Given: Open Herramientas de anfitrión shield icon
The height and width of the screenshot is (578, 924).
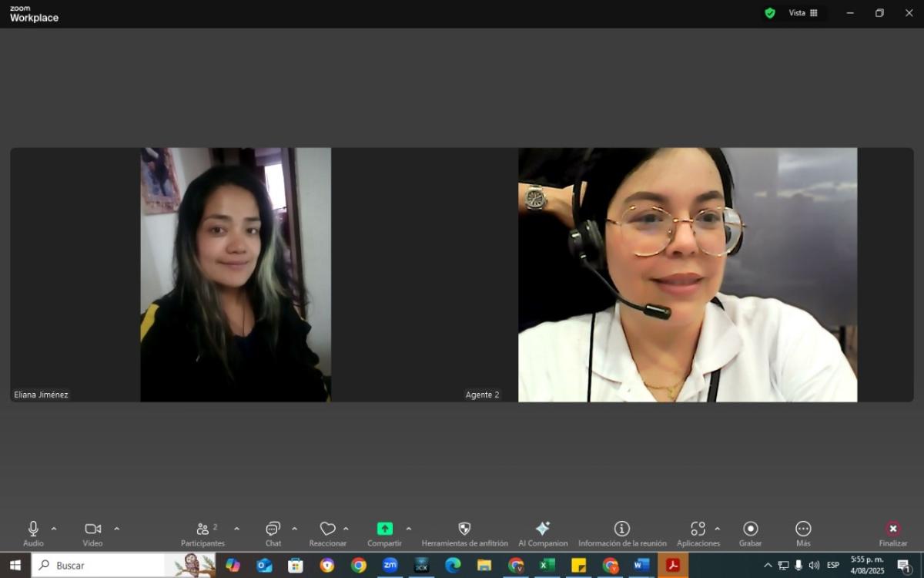Looking at the screenshot, I should tap(464, 529).
